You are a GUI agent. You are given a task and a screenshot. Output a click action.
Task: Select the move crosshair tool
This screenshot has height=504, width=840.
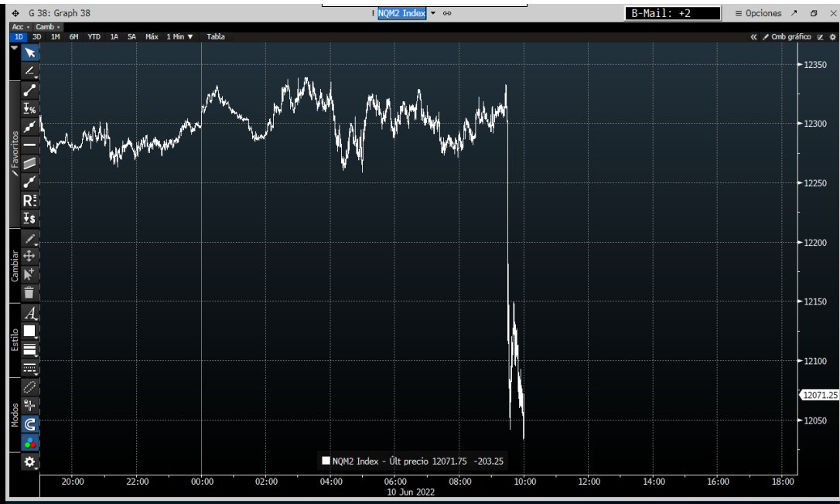29,256
